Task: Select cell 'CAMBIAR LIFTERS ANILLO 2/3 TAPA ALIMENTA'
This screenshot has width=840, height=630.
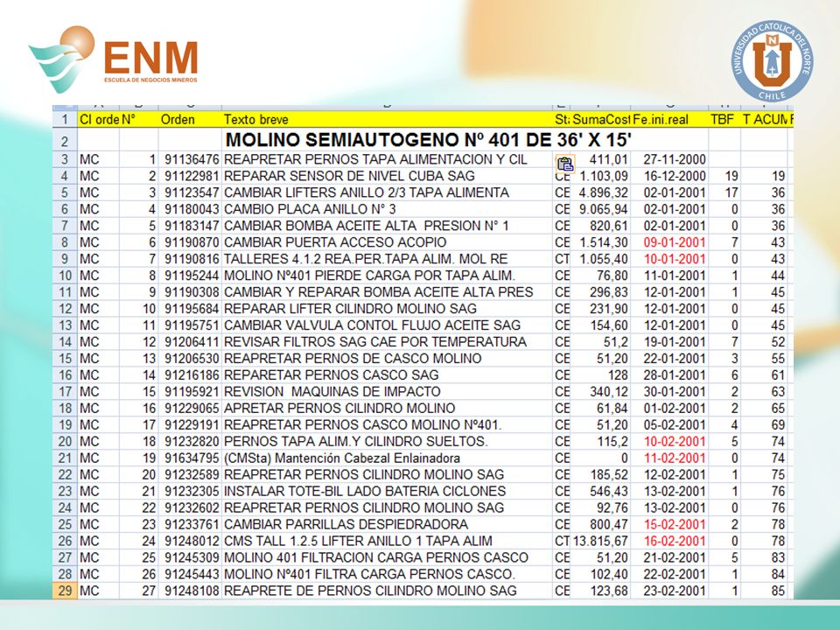Action: point(388,192)
